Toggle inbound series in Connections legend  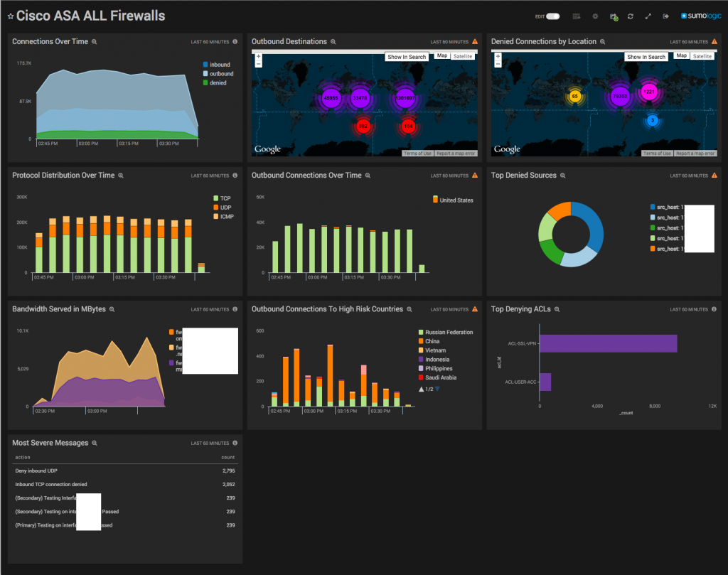pos(216,65)
